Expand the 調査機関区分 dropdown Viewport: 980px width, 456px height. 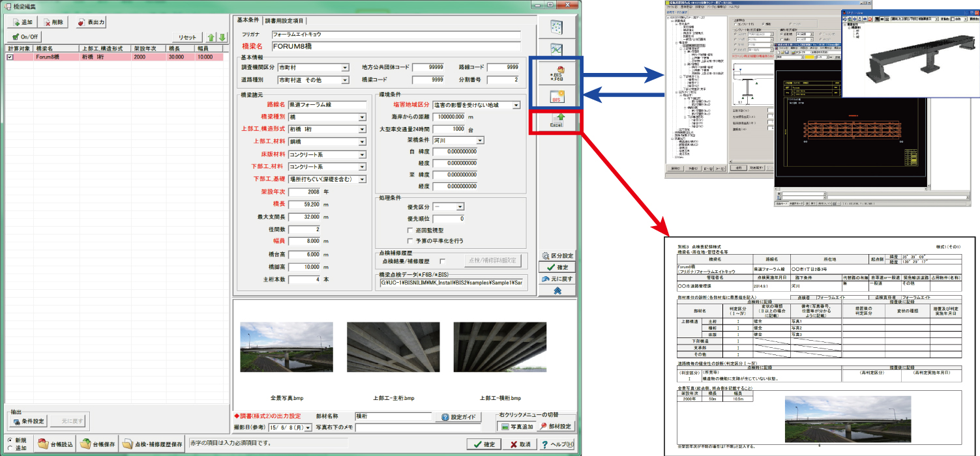coord(344,67)
